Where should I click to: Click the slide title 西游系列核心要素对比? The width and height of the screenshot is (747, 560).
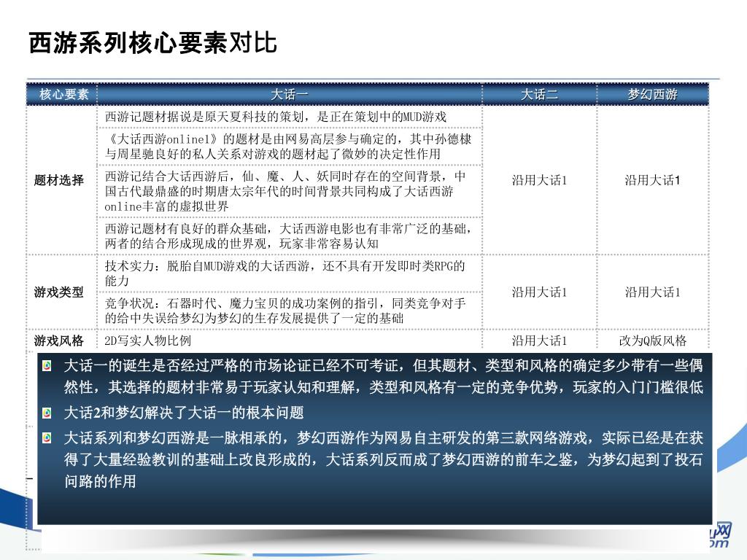(x=152, y=43)
